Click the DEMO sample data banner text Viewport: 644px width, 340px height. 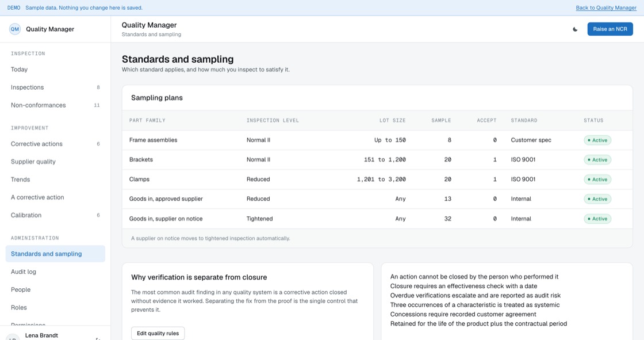75,8
